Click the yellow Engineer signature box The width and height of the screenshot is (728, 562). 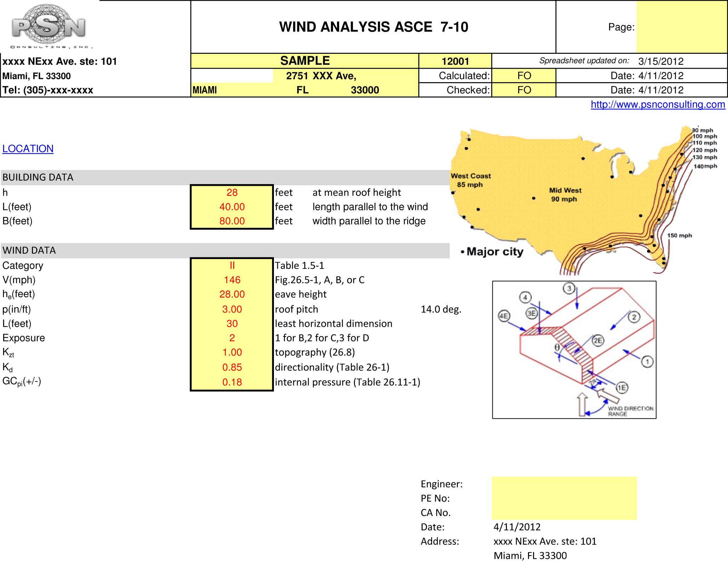[x=564, y=498]
